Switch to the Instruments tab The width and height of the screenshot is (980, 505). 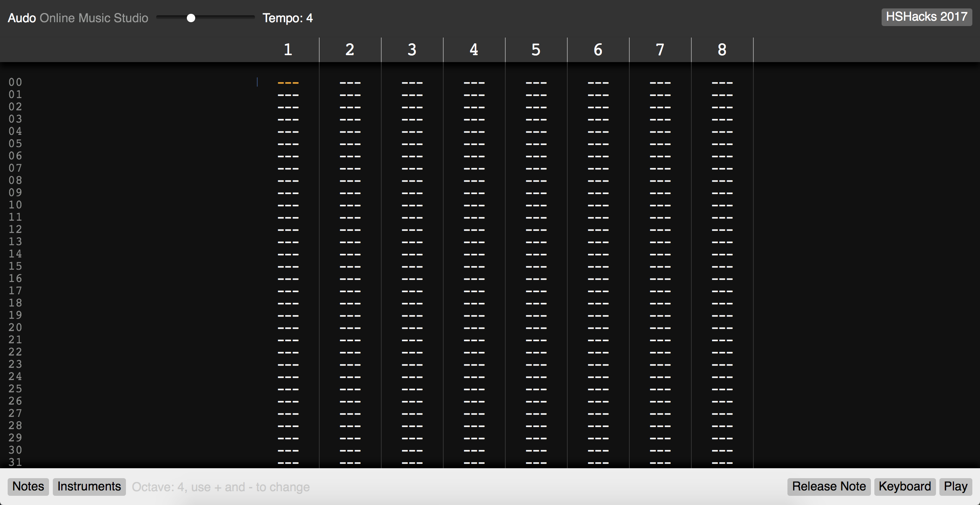click(x=89, y=487)
